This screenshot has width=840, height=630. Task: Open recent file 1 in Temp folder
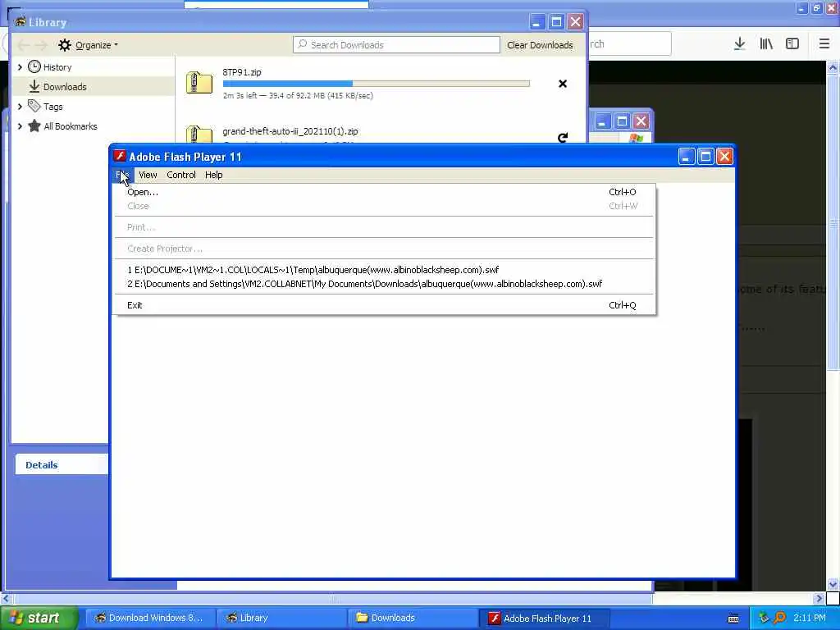(385, 269)
